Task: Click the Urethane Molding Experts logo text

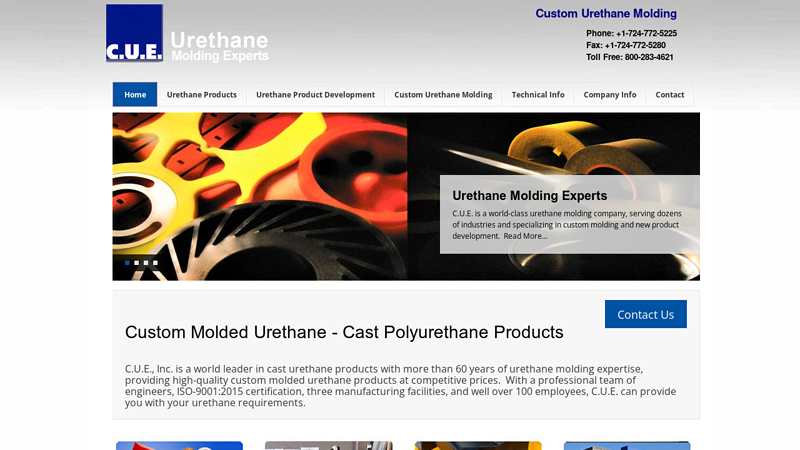Action: click(x=219, y=46)
